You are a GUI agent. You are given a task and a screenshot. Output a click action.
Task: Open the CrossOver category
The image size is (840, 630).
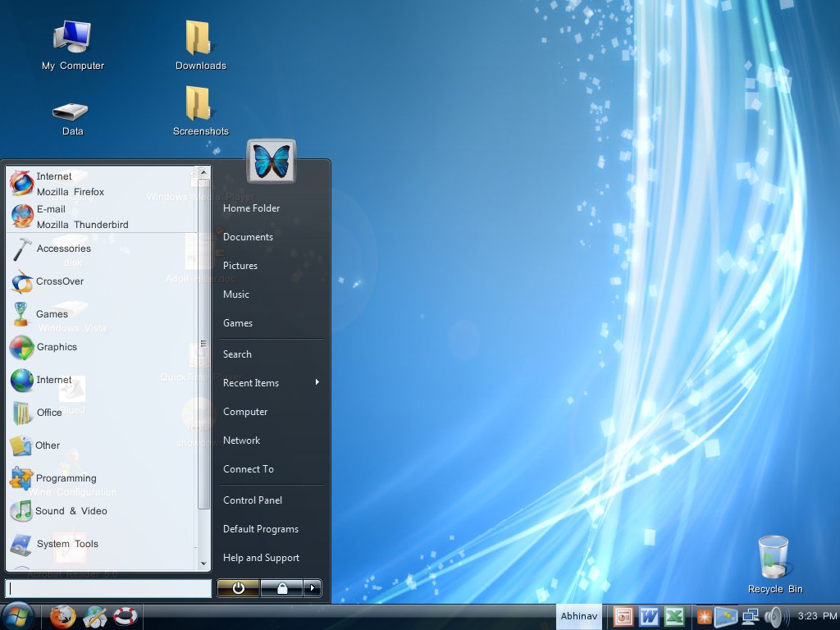102,281
